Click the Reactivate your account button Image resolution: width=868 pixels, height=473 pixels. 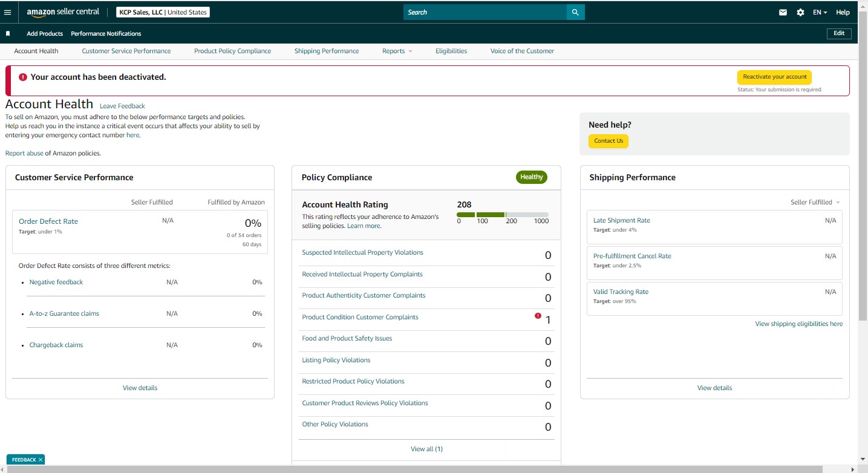774,77
